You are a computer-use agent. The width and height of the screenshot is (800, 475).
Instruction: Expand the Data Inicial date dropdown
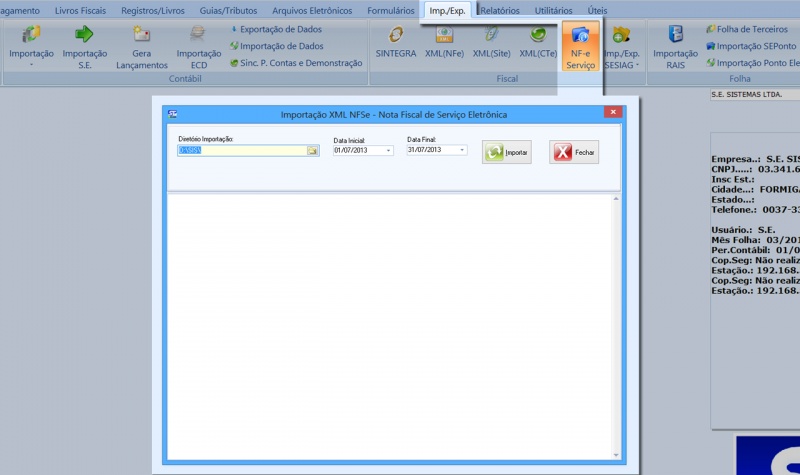[x=388, y=151]
